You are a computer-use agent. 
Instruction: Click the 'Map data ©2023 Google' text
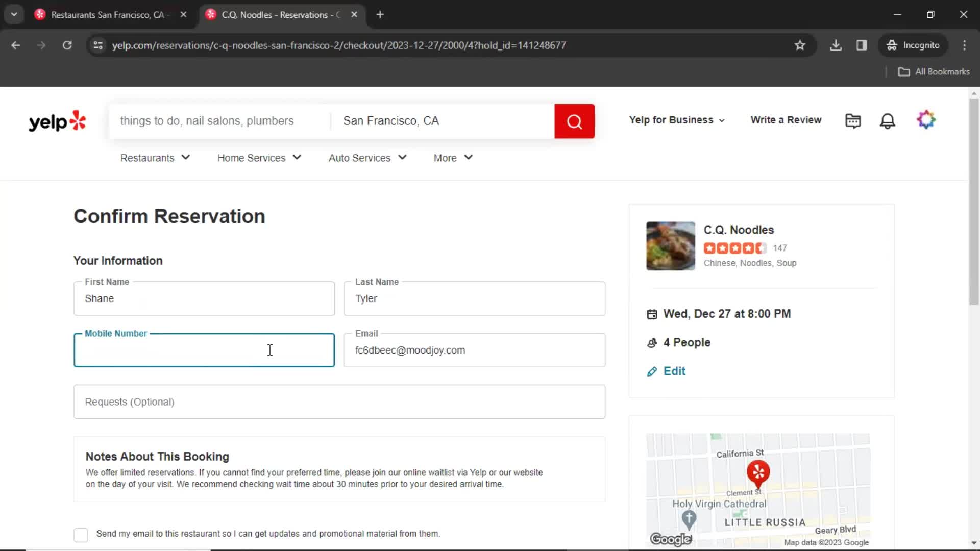coord(826,543)
